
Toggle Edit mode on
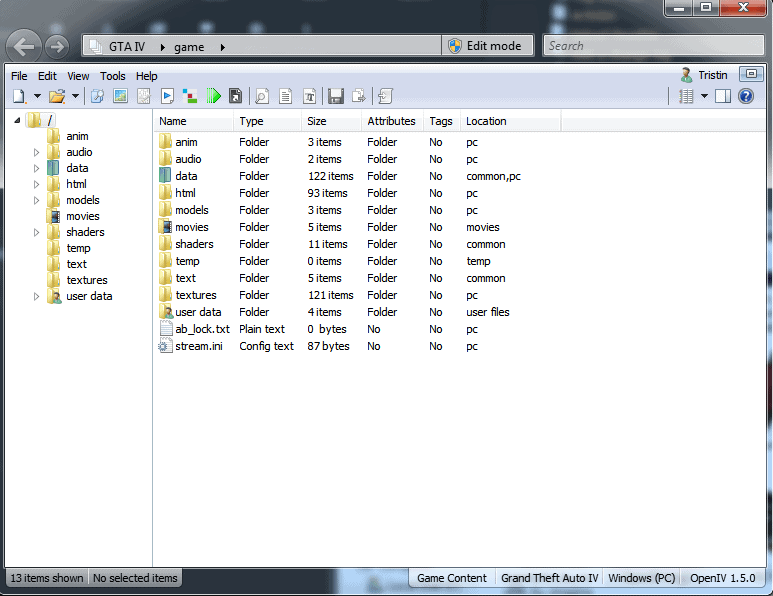click(x=487, y=46)
